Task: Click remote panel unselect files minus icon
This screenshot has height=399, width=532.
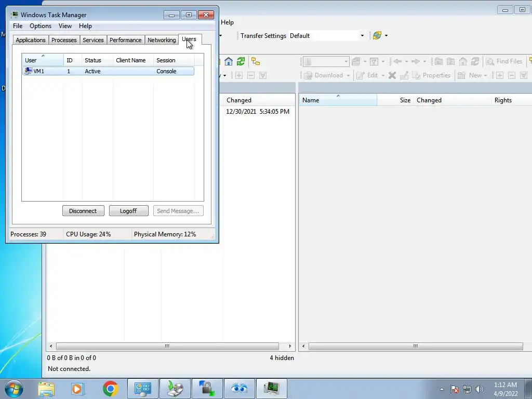Action: (x=512, y=75)
